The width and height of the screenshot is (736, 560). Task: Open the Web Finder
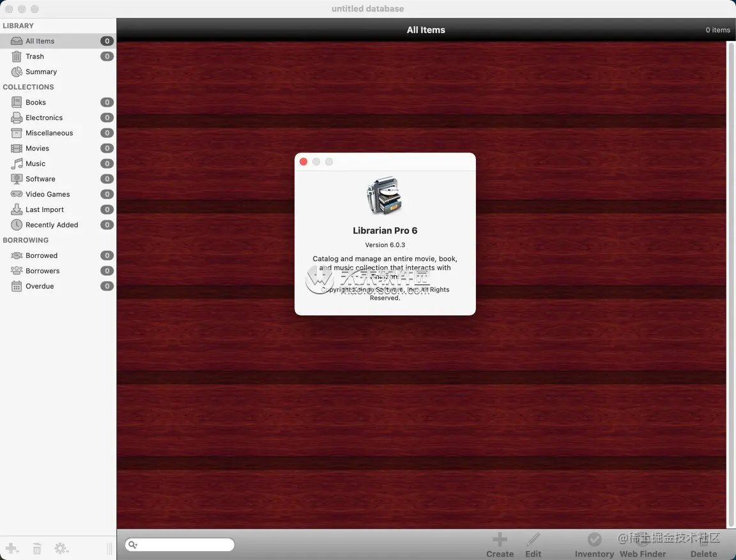click(x=643, y=545)
